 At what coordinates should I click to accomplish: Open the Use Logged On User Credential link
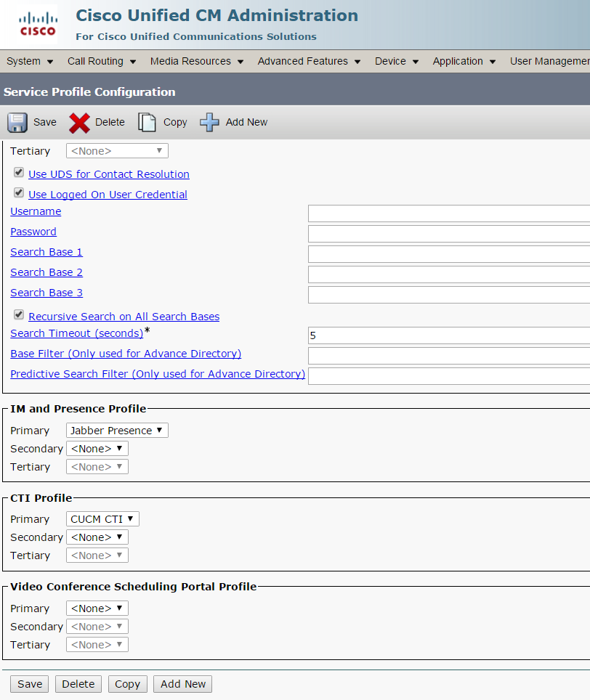pos(108,195)
